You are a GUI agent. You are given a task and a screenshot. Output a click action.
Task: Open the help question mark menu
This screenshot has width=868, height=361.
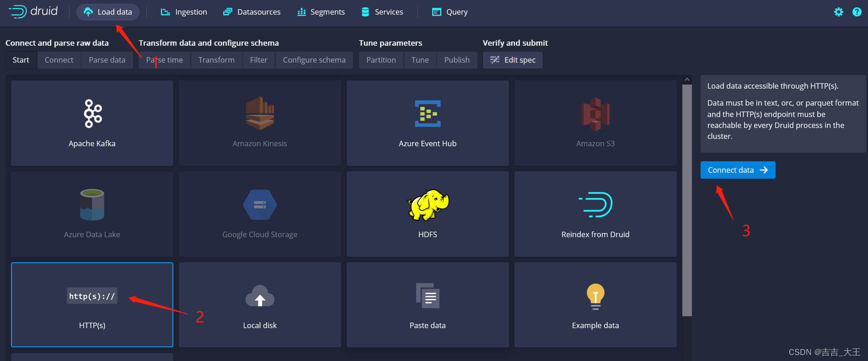(857, 12)
